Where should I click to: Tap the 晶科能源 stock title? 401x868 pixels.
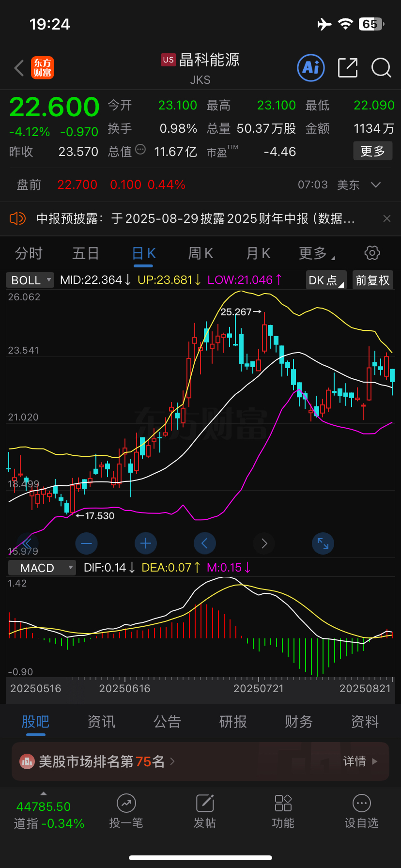coord(209,60)
